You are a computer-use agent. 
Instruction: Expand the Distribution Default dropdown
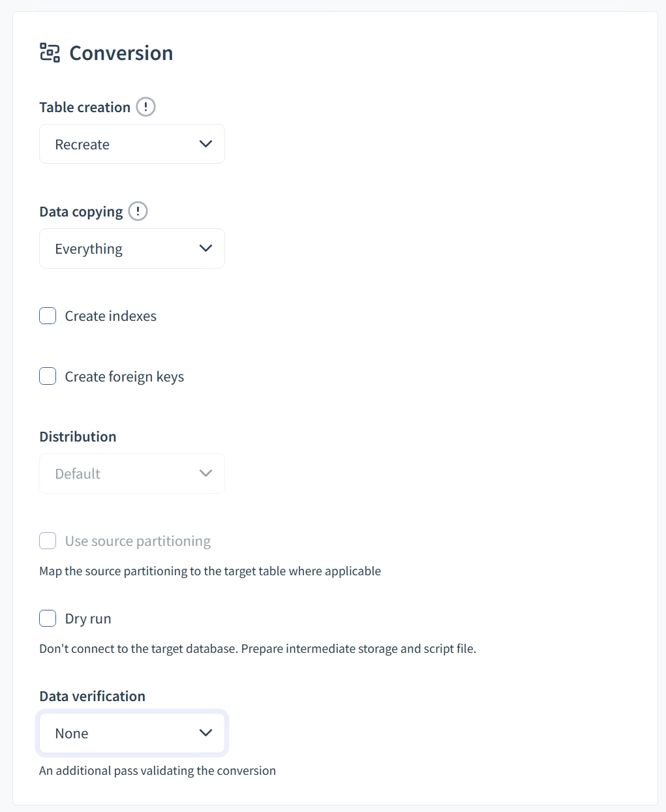132,474
